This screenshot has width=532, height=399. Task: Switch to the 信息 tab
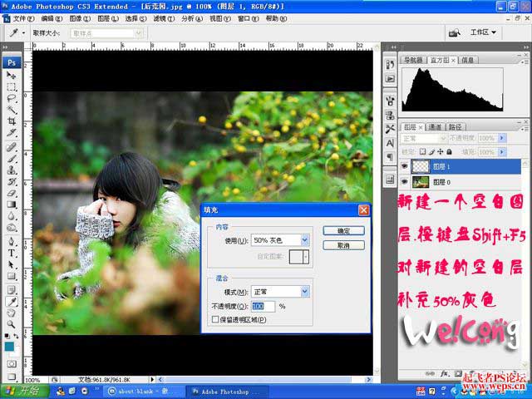click(x=467, y=60)
